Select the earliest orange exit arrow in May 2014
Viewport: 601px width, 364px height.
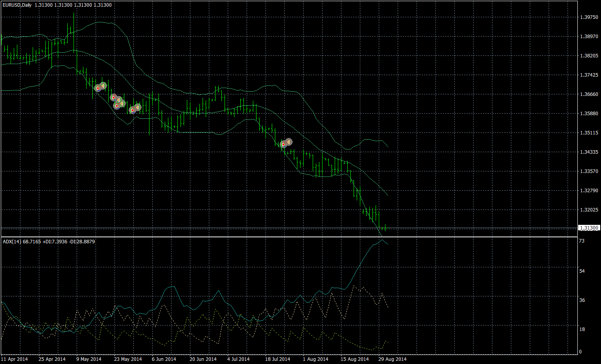coord(103,85)
